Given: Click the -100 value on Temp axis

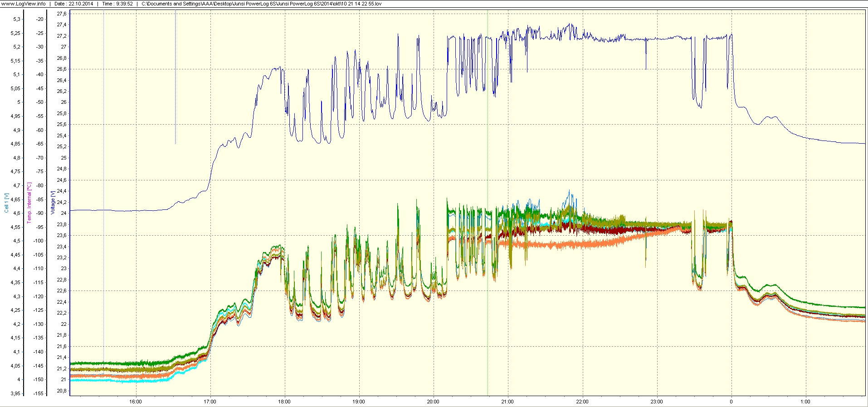Looking at the screenshot, I should point(39,241).
